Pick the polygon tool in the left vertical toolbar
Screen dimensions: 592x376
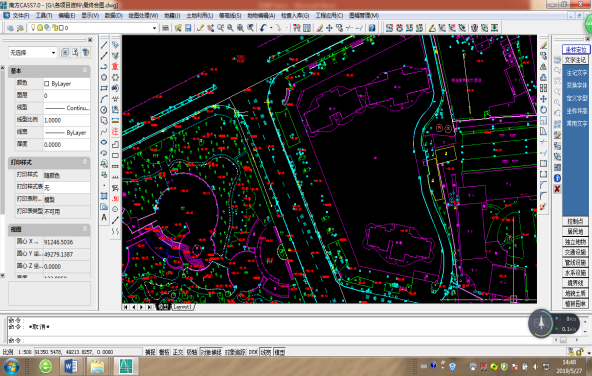[x=104, y=77]
